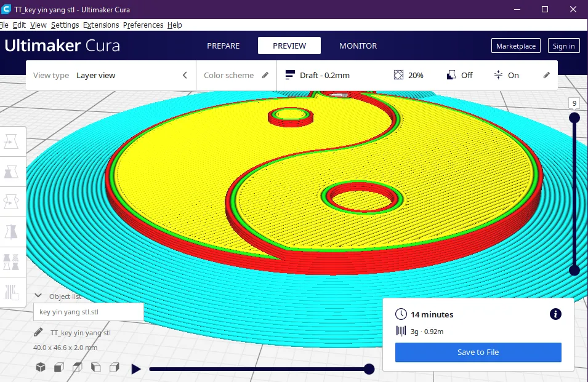Viewport: 588px width, 382px height.
Task: Collapse the Object list chevron
Action: 38,295
